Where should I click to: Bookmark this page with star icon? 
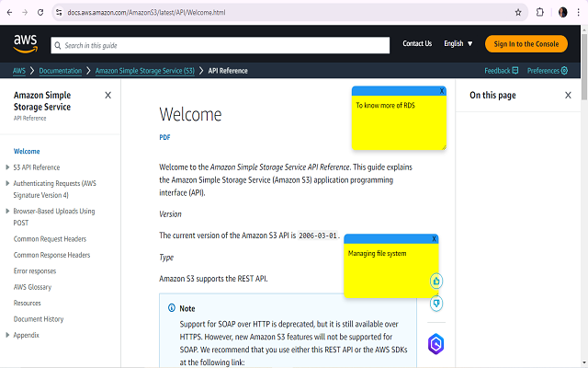pos(518,12)
